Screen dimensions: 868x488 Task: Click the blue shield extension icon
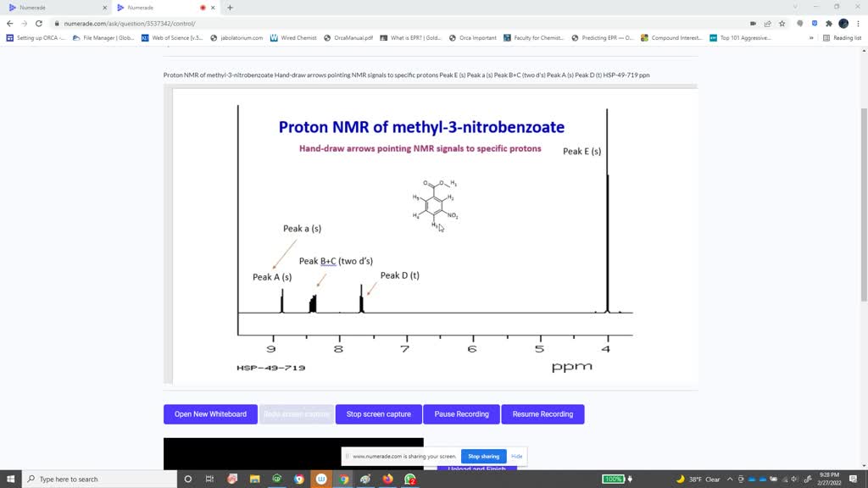(x=814, y=24)
